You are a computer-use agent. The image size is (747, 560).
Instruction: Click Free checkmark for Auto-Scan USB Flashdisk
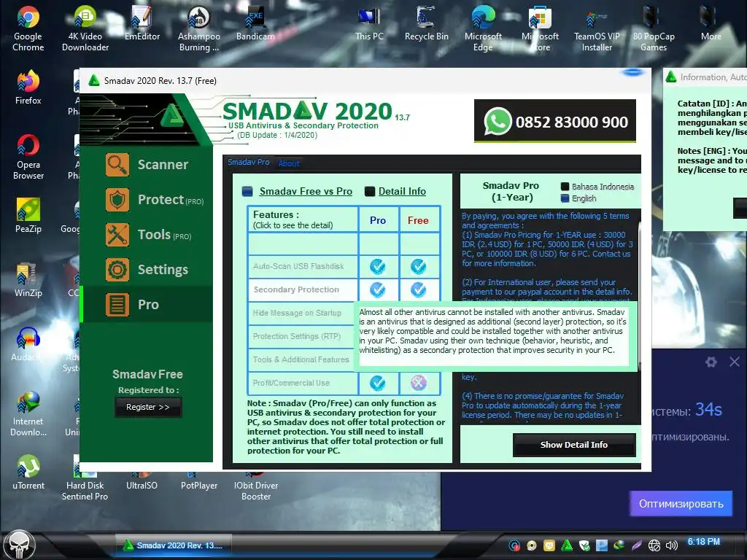click(418, 267)
